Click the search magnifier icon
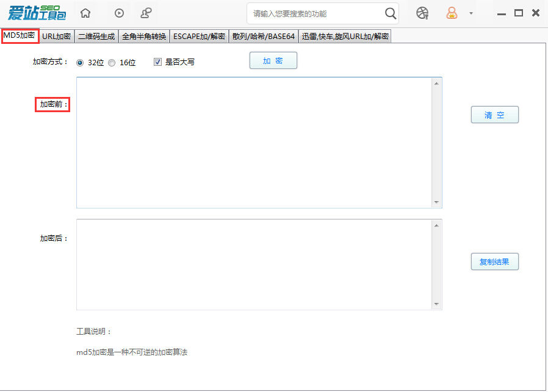The image size is (548, 392). tap(391, 12)
